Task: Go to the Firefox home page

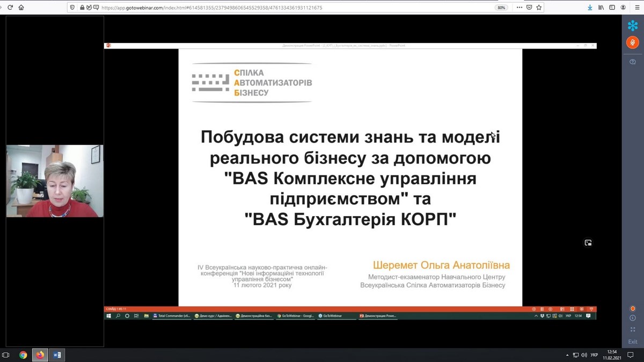Action: click(21, 8)
